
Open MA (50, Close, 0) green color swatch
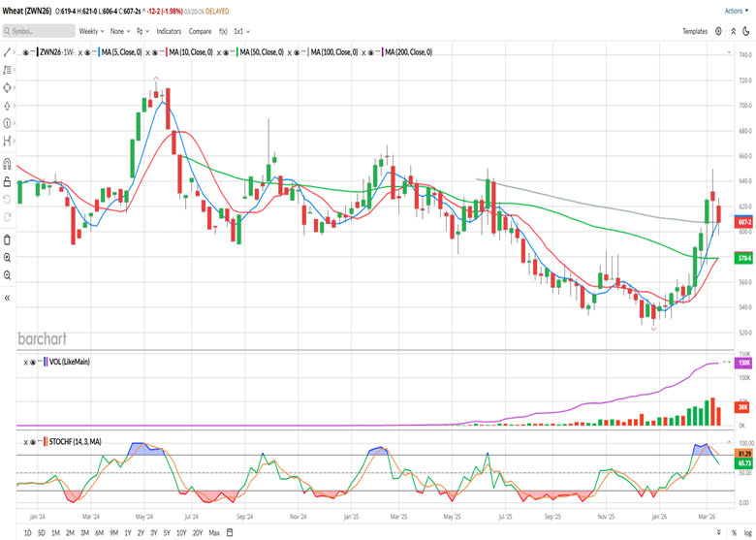[x=237, y=52]
